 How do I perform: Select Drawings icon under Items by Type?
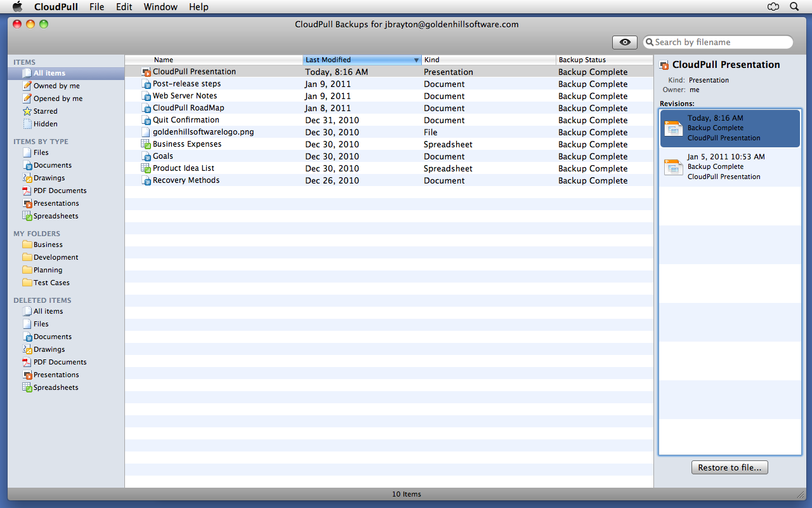(x=27, y=178)
